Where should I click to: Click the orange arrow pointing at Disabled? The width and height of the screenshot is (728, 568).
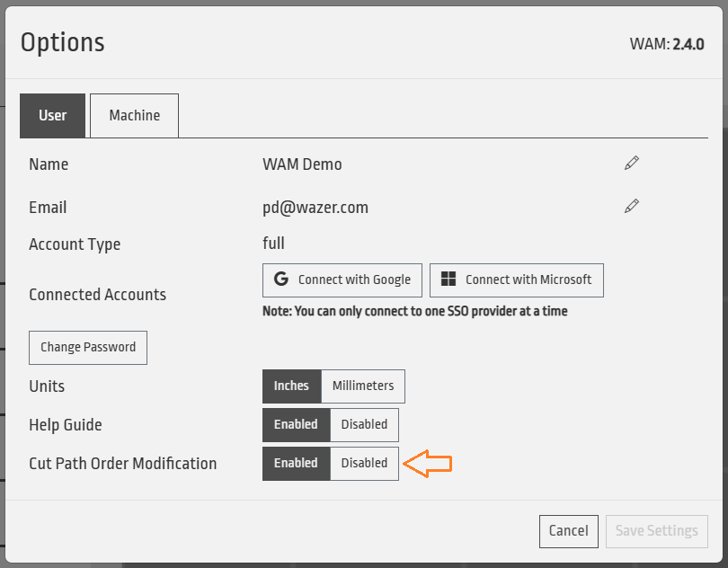tap(428, 464)
